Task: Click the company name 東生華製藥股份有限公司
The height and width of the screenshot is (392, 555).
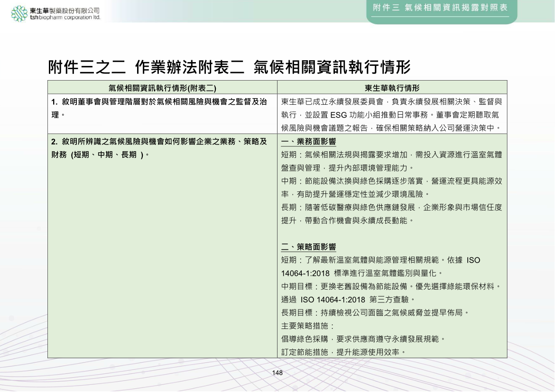Action: 64,10
